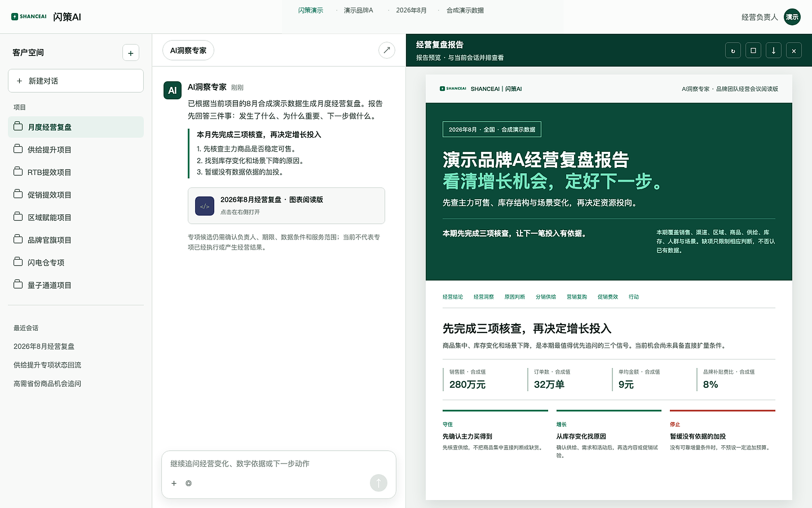Open the RTB提效项目 project
This screenshot has height=508, width=812.
[76, 172]
